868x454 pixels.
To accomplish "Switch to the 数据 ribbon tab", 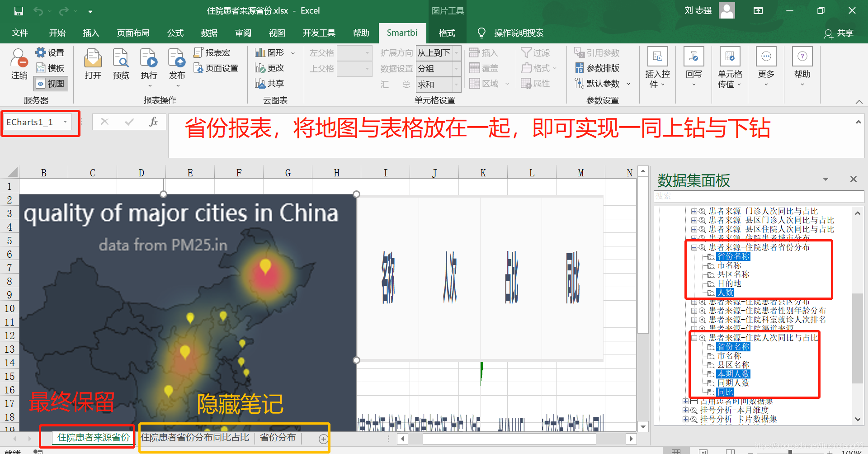I will click(209, 33).
